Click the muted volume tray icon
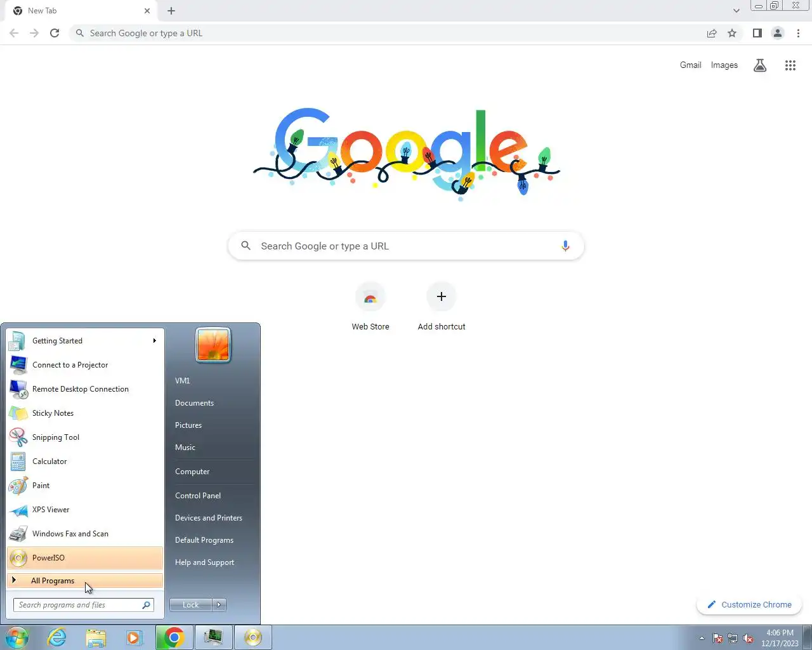Image resolution: width=812 pixels, height=650 pixels. (x=748, y=638)
